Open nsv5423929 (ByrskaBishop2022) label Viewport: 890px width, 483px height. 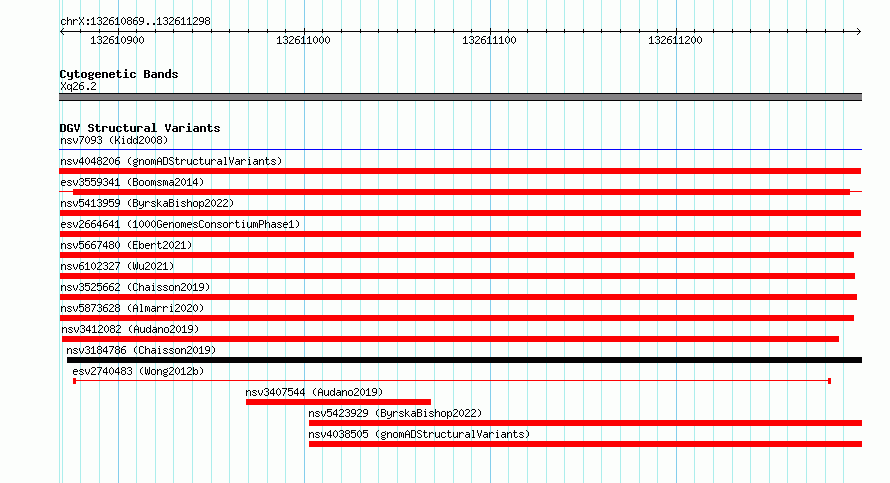click(x=395, y=413)
